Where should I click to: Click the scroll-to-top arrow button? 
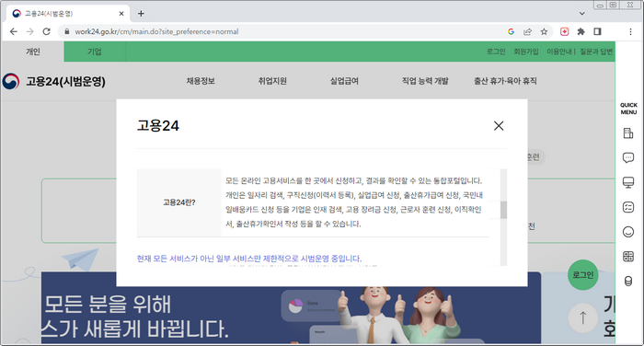click(582, 317)
